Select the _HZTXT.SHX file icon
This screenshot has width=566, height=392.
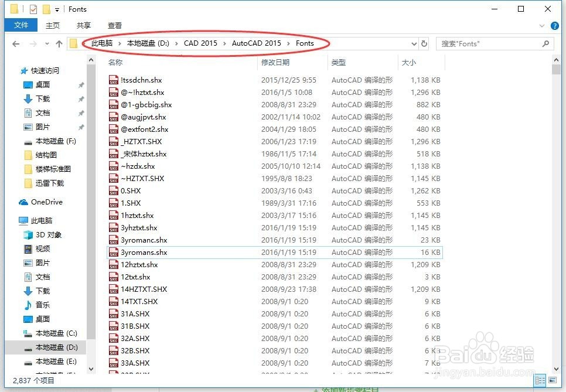click(114, 141)
